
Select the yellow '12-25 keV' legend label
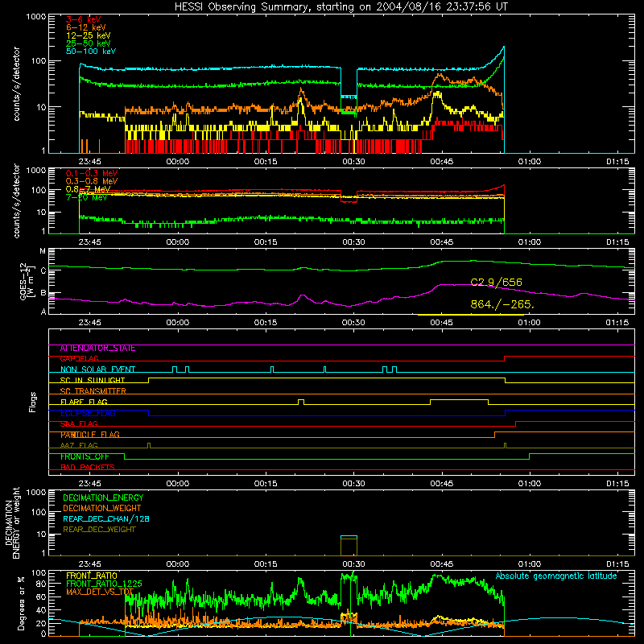(x=89, y=35)
